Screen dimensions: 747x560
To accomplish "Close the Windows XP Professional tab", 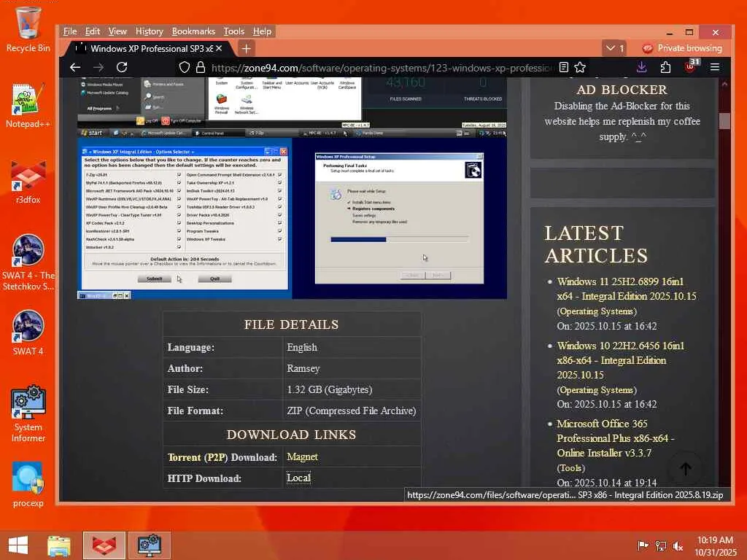I will click(x=219, y=48).
